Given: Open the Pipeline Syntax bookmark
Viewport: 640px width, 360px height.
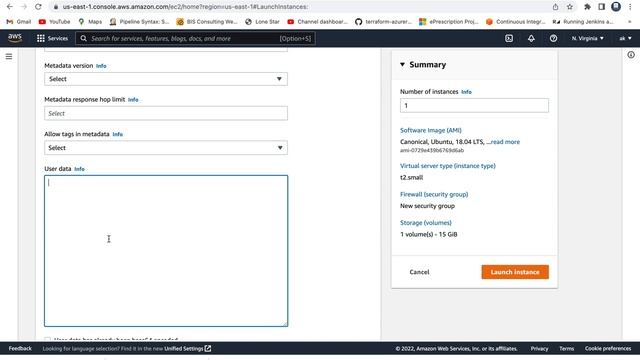Looking at the screenshot, I should coord(139,22).
